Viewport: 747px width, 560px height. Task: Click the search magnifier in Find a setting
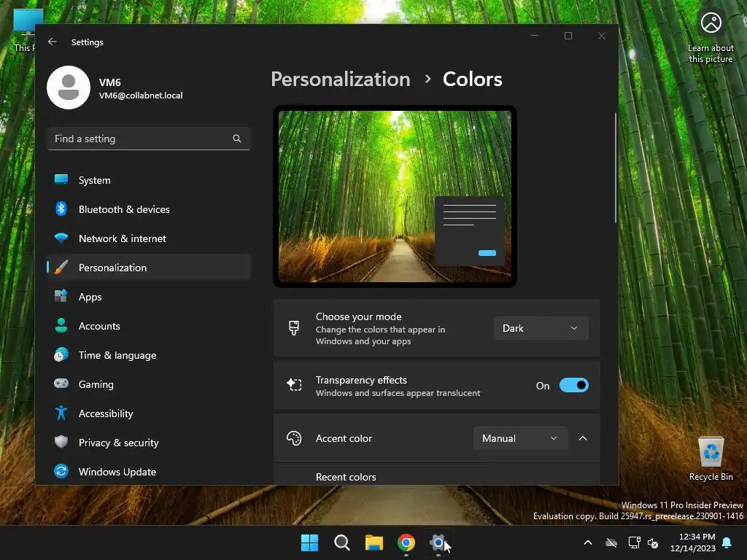click(x=237, y=139)
